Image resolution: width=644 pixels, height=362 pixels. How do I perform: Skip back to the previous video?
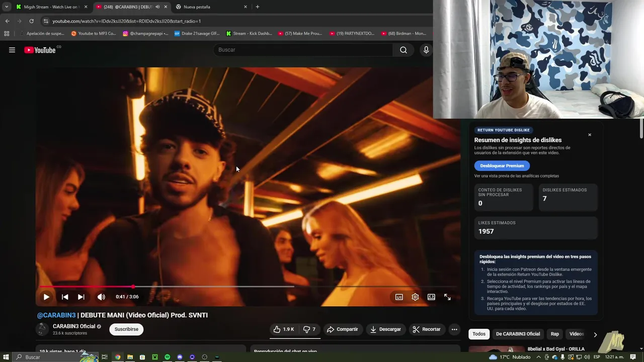click(65, 297)
